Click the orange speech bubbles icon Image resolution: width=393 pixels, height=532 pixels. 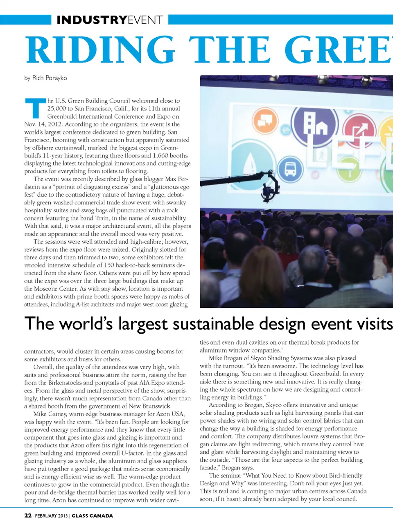265,121
